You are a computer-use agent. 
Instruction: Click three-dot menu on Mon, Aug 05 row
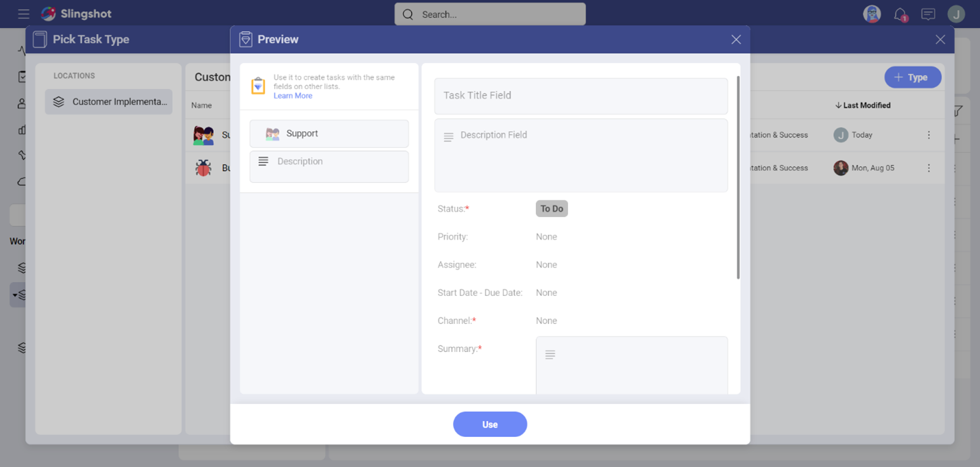pos(929,168)
